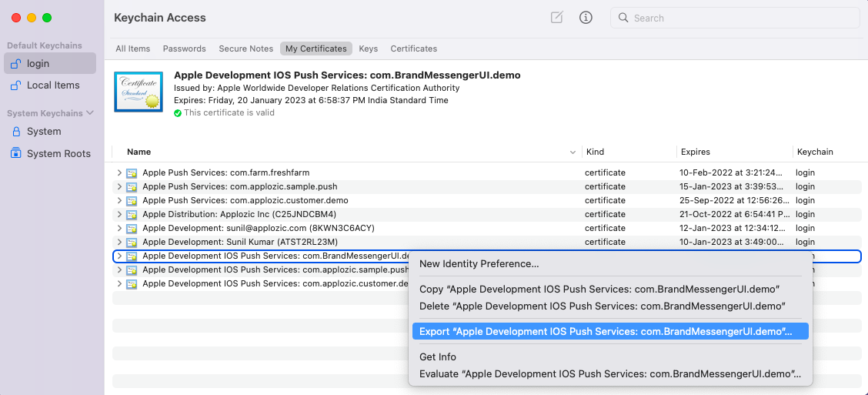This screenshot has width=868, height=395.
Task: Expand Apple Push Services com.farm.freshfarm row
Action: 119,173
